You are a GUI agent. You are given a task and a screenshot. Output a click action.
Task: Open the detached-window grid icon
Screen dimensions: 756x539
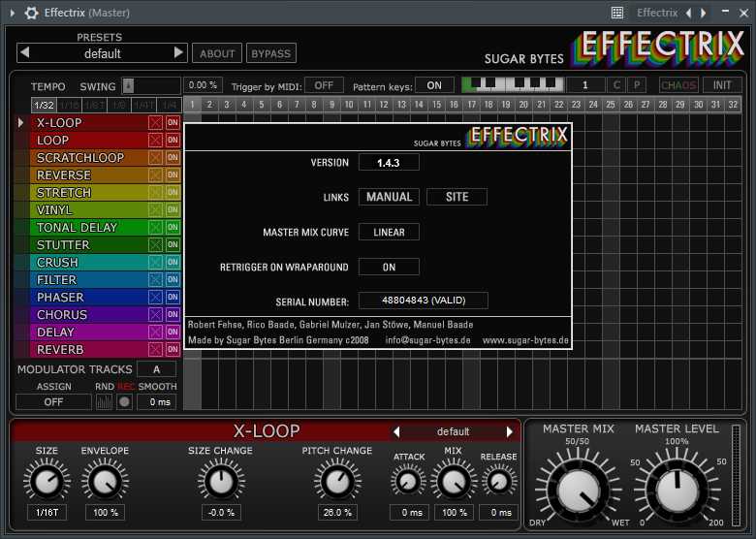pyautogui.click(x=617, y=13)
